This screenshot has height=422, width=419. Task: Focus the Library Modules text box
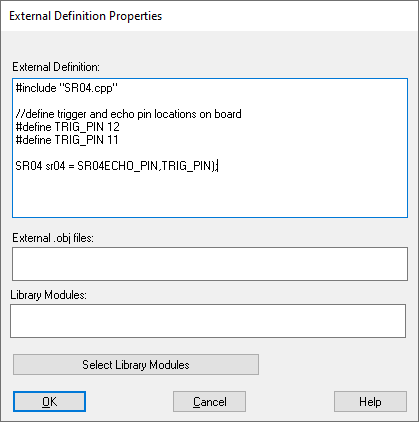click(208, 321)
